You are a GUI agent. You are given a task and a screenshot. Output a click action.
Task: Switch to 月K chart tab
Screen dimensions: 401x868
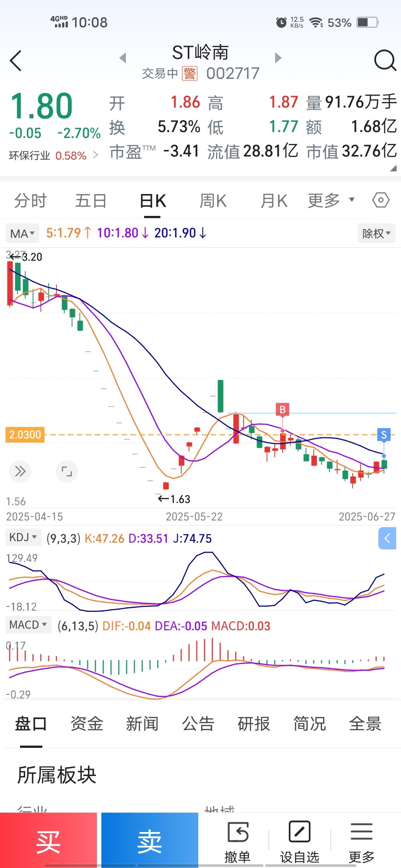click(x=274, y=201)
